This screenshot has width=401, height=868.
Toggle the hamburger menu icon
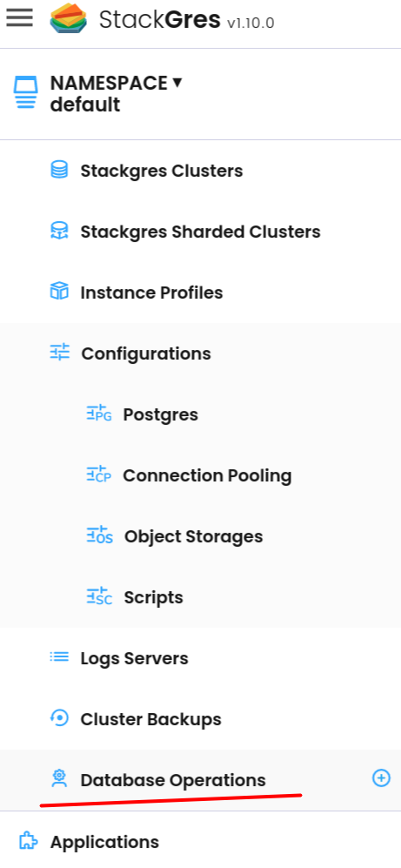click(x=19, y=17)
